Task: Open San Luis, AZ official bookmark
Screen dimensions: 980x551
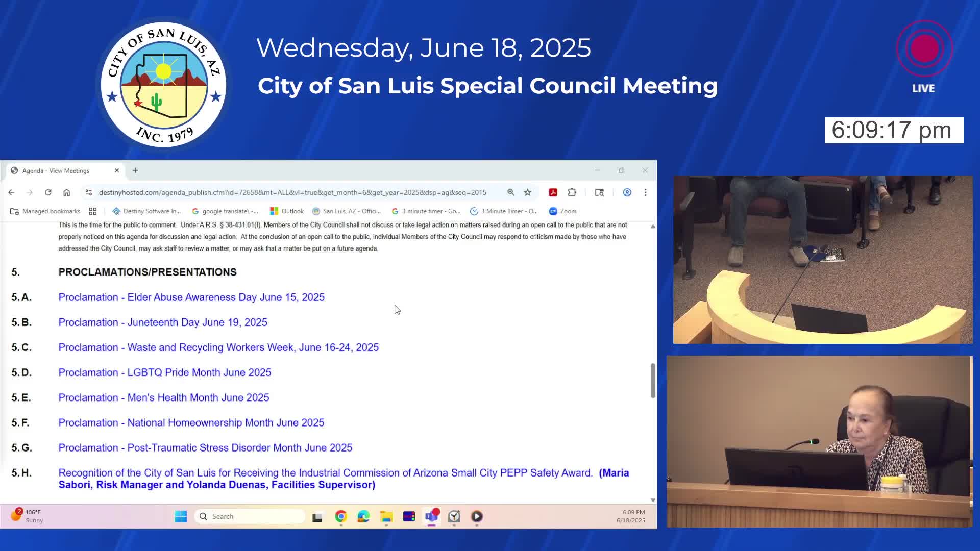Action: click(347, 211)
